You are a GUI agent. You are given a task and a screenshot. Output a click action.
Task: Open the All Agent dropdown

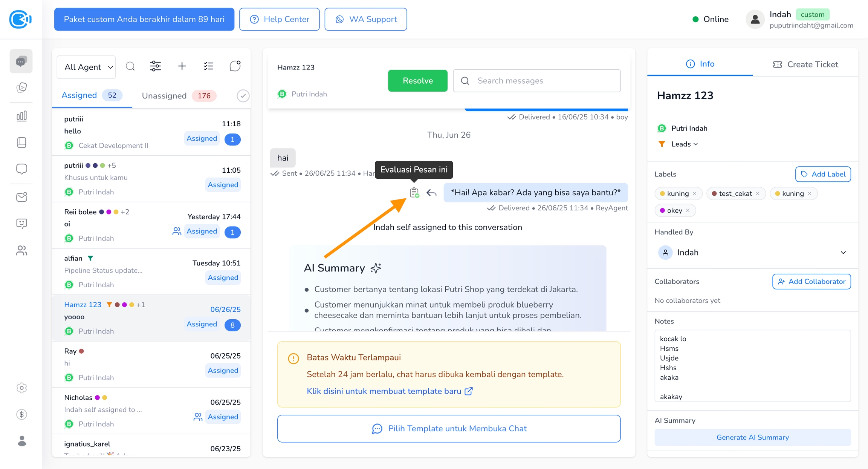click(x=86, y=67)
